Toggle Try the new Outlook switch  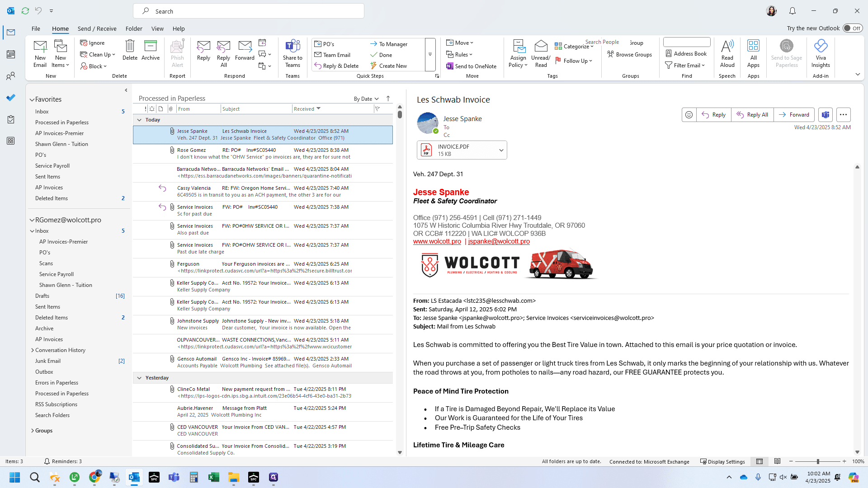pyautogui.click(x=853, y=28)
